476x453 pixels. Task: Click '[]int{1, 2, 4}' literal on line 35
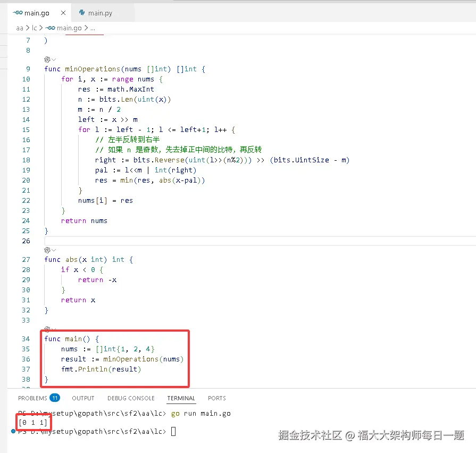pyautogui.click(x=125, y=349)
